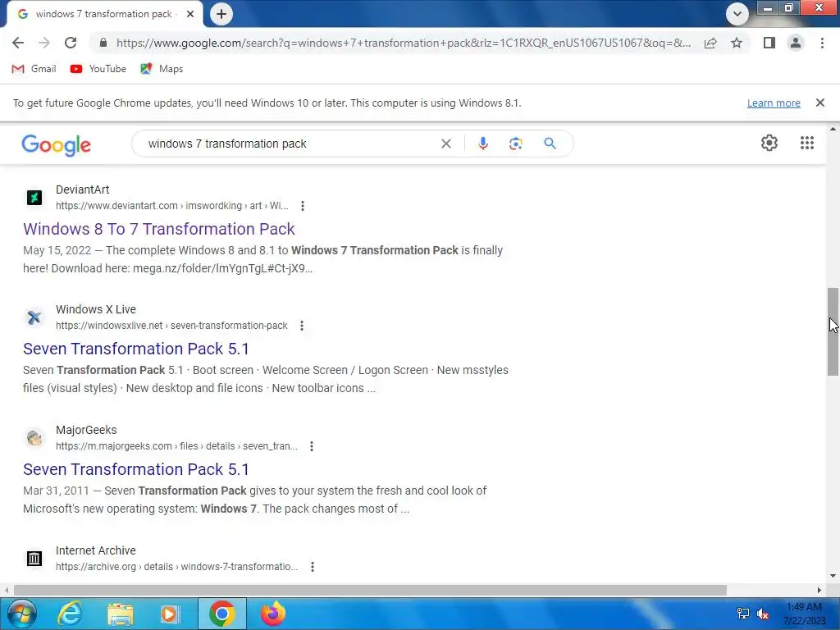Go to Google home logo

(57, 144)
